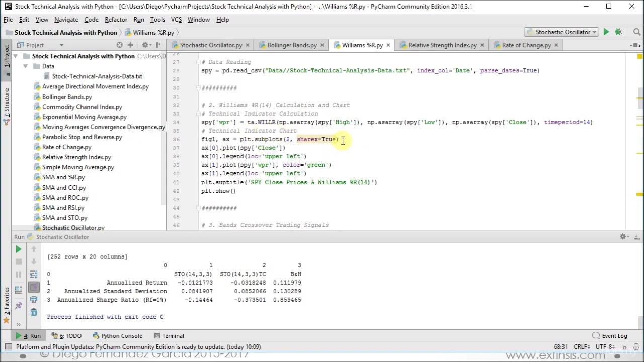Toggle tool window buttons at status bar corner
Viewport: 644px width, 362px height.
point(8,347)
